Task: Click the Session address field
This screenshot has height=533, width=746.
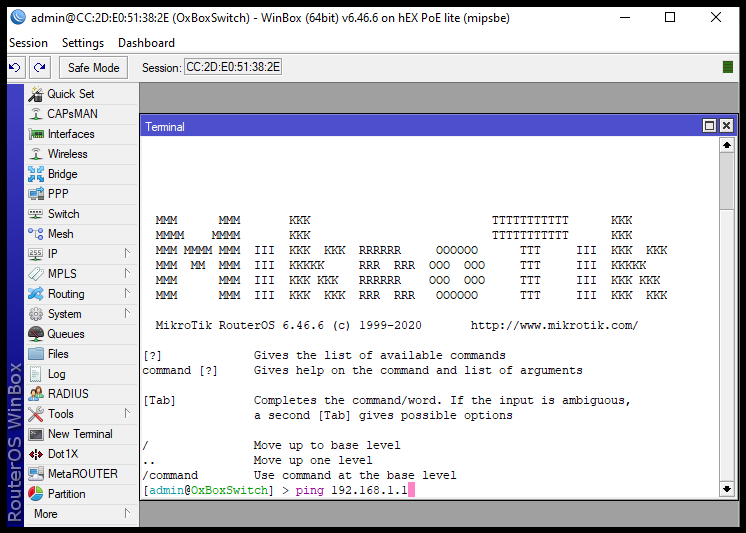Action: [233, 67]
